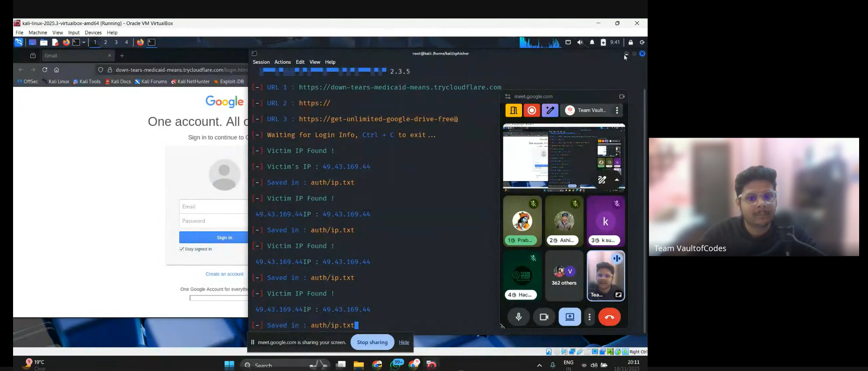Click the Stop sharing button
868x371 pixels.
click(x=372, y=343)
